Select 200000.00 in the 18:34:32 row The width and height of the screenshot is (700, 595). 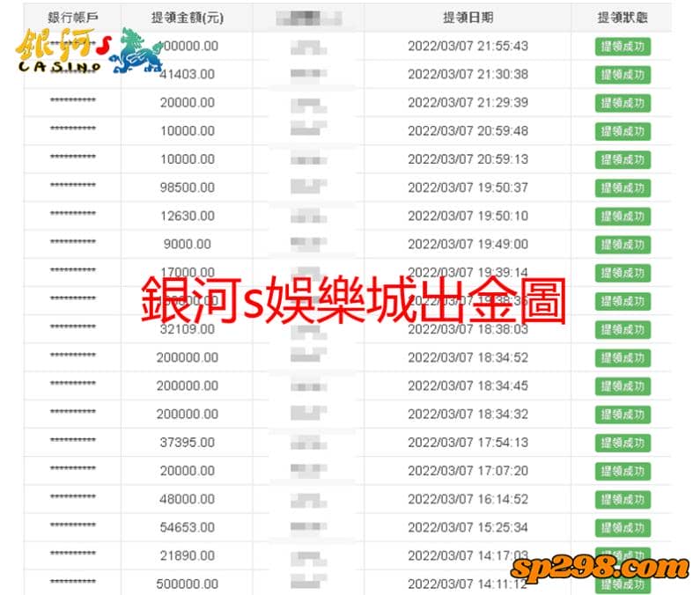pos(188,415)
